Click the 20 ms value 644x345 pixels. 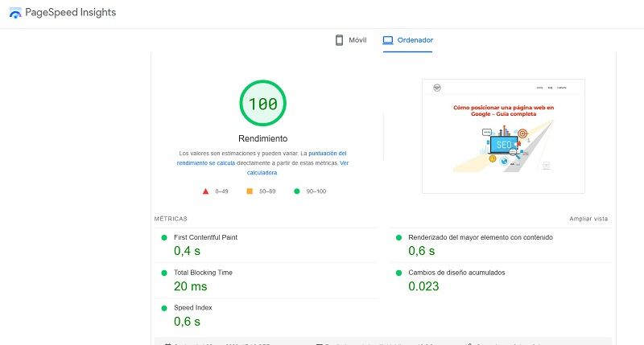[x=191, y=286]
